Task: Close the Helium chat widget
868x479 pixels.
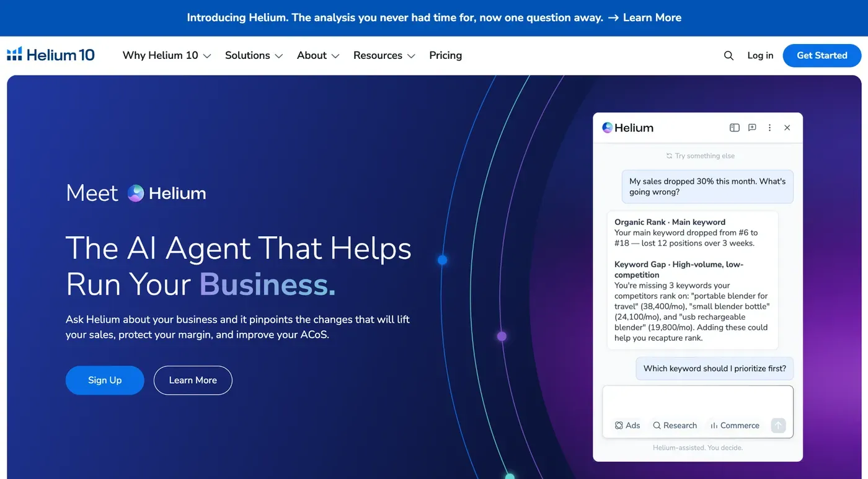Action: [787, 128]
